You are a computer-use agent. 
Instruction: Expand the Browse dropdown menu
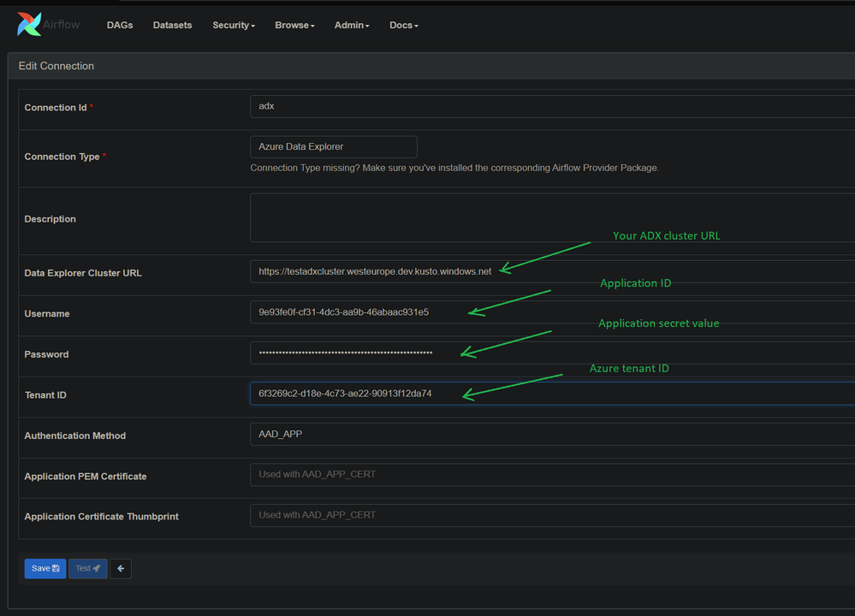294,26
